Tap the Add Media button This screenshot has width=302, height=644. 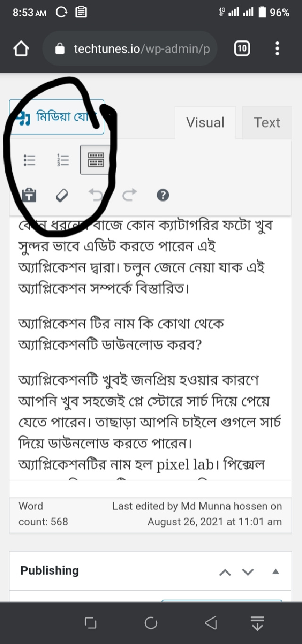click(x=57, y=117)
